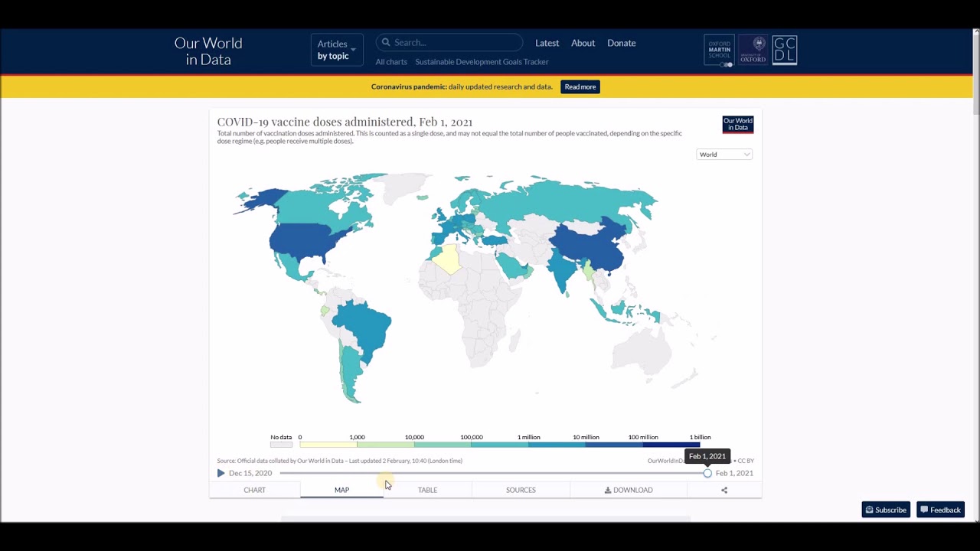Click the University of Oxford crest logo
980x551 pixels.
point(753,51)
